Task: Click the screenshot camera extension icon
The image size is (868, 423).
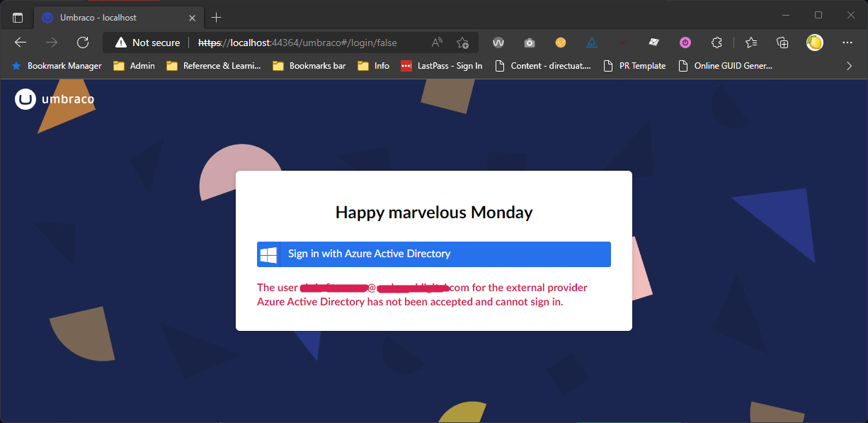Action: (x=530, y=43)
